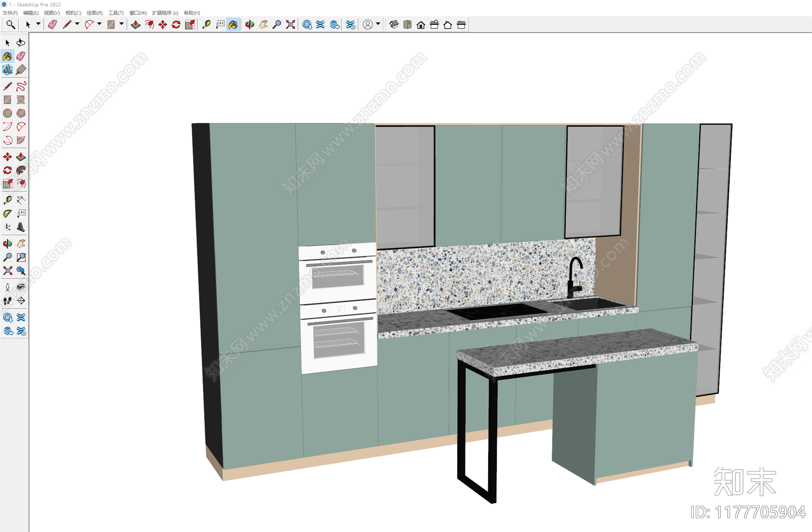812x532 pixels.
Task: Choose the Tag tool in side palette
Action: [x=21, y=70]
